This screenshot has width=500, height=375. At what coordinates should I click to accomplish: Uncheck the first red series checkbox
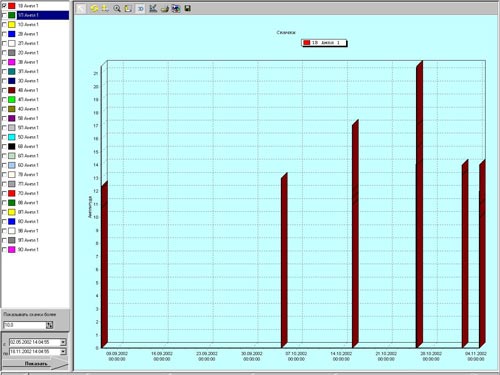[4, 6]
